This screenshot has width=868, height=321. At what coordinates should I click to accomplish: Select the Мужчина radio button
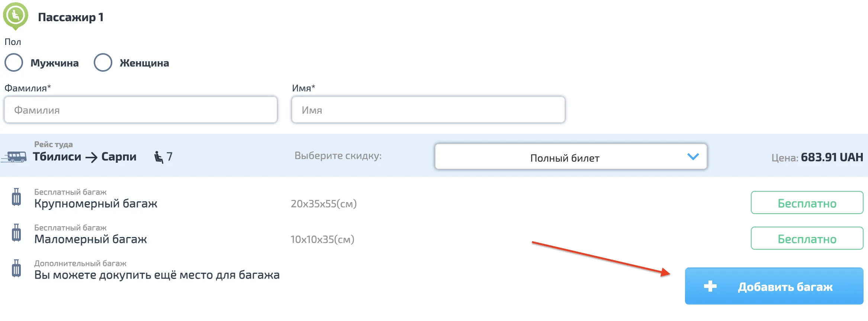pyautogui.click(x=14, y=63)
